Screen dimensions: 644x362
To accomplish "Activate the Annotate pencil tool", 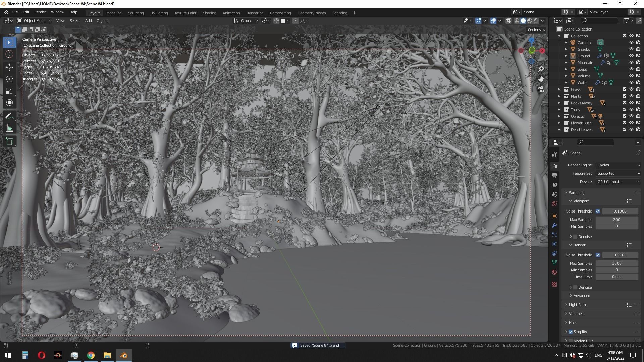I will click(x=9, y=116).
